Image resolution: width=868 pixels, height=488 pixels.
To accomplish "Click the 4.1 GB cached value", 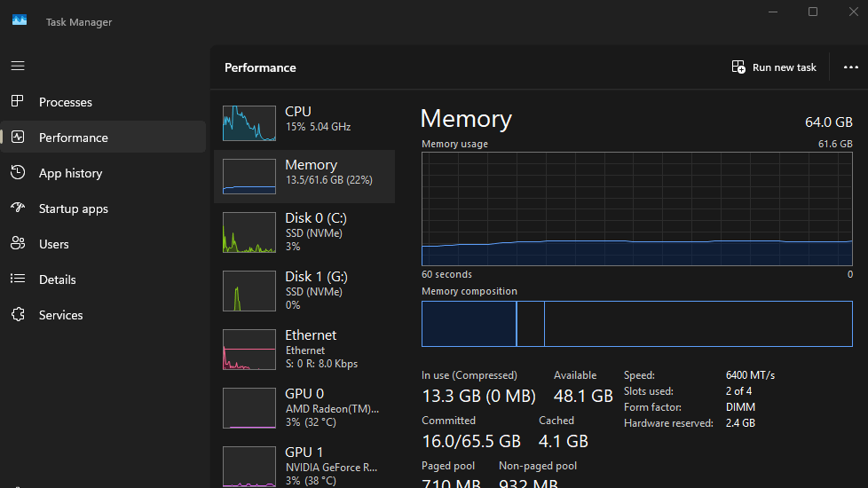I will (564, 442).
